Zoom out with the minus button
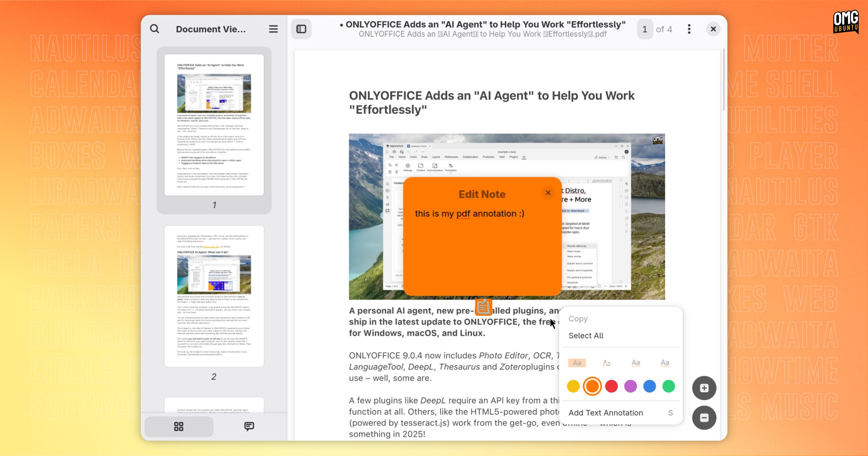This screenshot has width=868, height=456. click(x=704, y=418)
